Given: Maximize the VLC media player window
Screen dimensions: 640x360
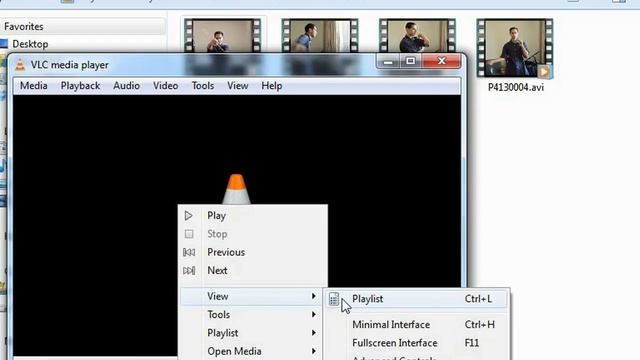Looking at the screenshot, I should (x=410, y=61).
